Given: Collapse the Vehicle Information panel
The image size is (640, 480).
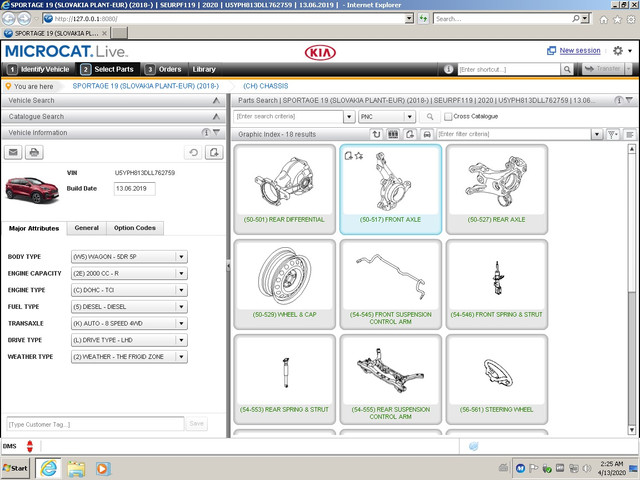Looking at the screenshot, I should pyautogui.click(x=216, y=132).
